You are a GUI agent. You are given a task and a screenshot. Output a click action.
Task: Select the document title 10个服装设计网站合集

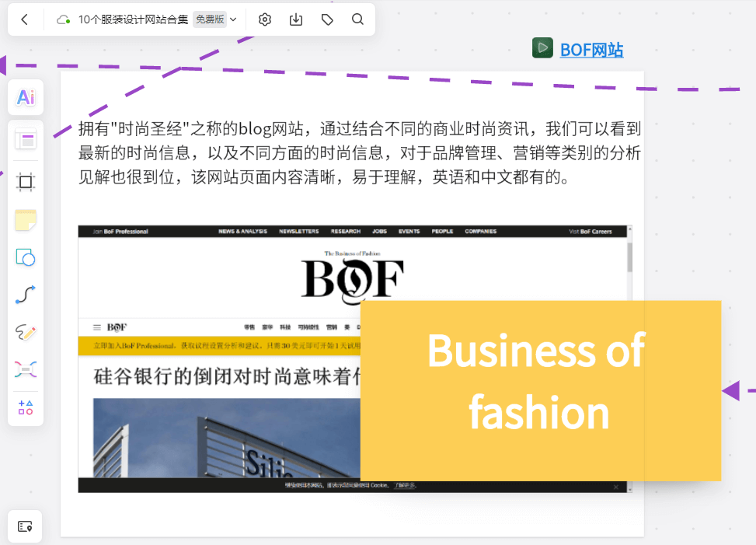[133, 19]
